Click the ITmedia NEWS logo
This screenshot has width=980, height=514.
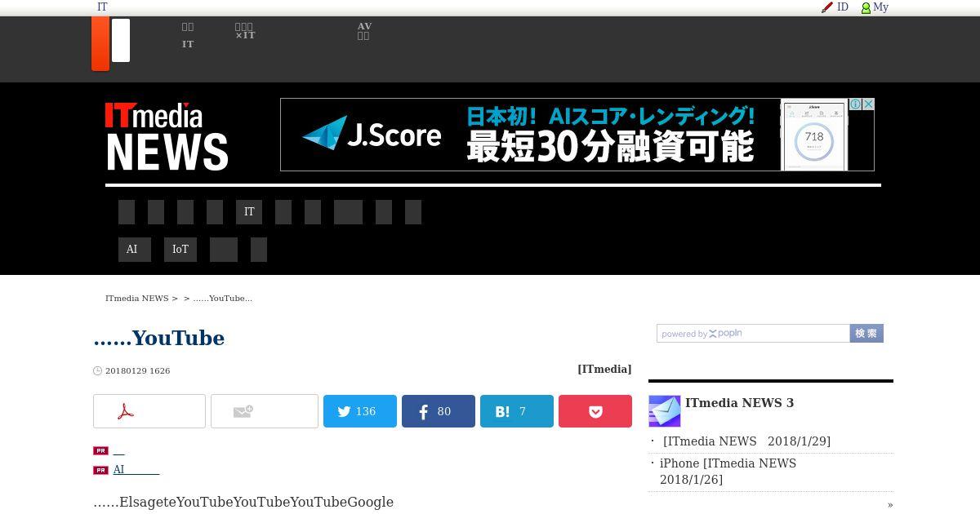click(x=167, y=136)
